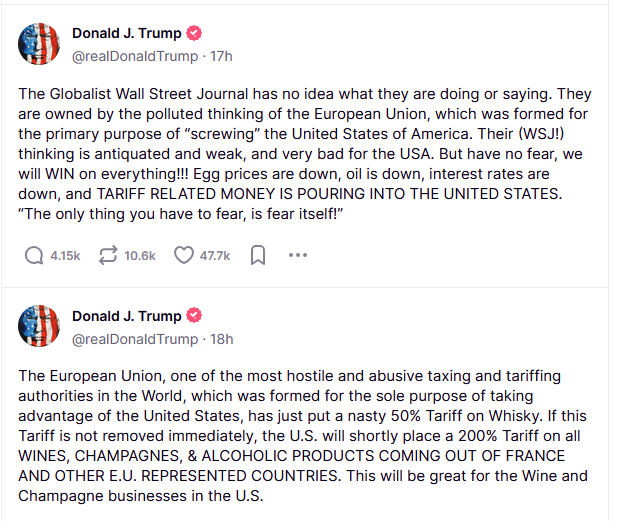The height and width of the screenshot is (521, 640).
Task: Click the reply icon on first post
Action: (34, 256)
